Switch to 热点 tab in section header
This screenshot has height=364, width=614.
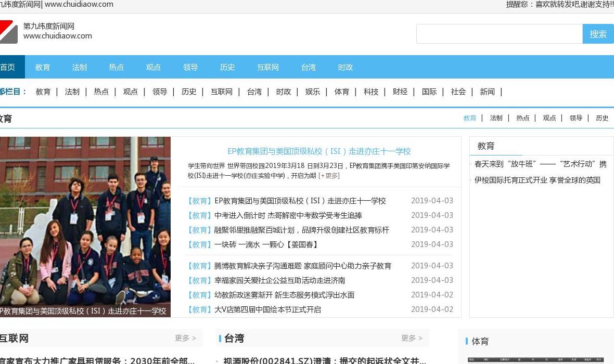[523, 118]
